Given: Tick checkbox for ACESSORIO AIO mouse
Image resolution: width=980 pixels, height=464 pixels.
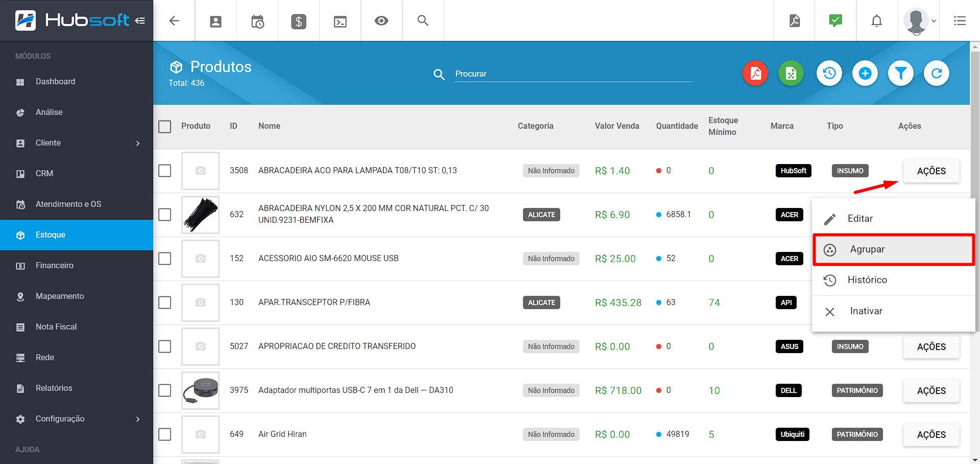Looking at the screenshot, I should pos(164,259).
